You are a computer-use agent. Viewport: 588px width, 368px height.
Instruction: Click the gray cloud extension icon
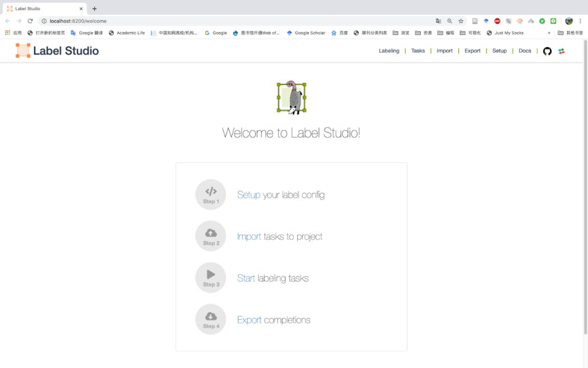tap(531, 21)
